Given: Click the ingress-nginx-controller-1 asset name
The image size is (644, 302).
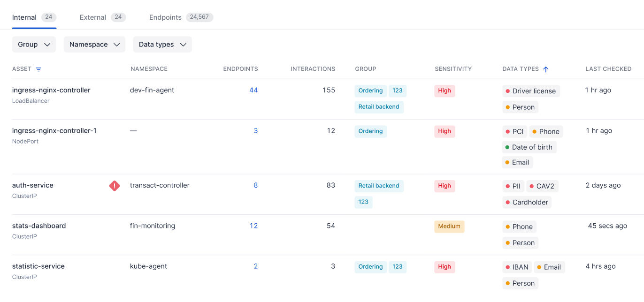Looking at the screenshot, I should pyautogui.click(x=54, y=130).
